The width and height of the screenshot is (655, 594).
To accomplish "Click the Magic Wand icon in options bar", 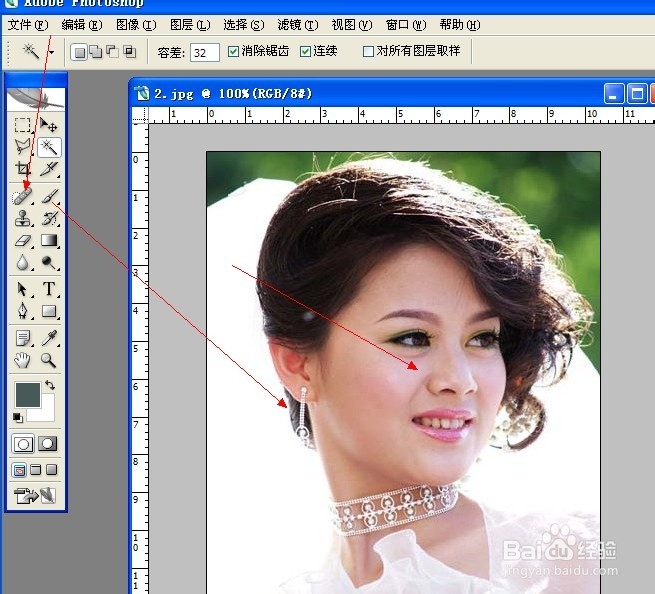I will point(30,52).
